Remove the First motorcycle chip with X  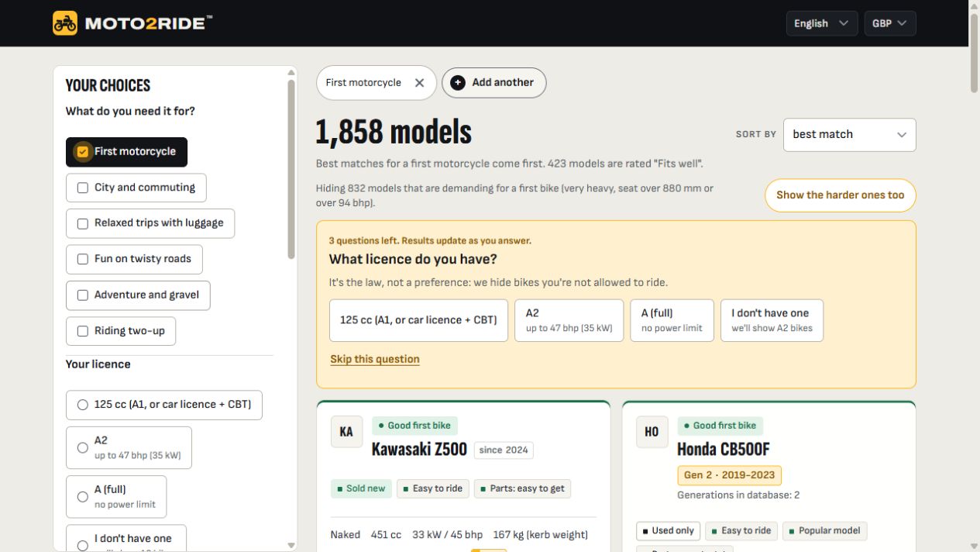coord(419,83)
